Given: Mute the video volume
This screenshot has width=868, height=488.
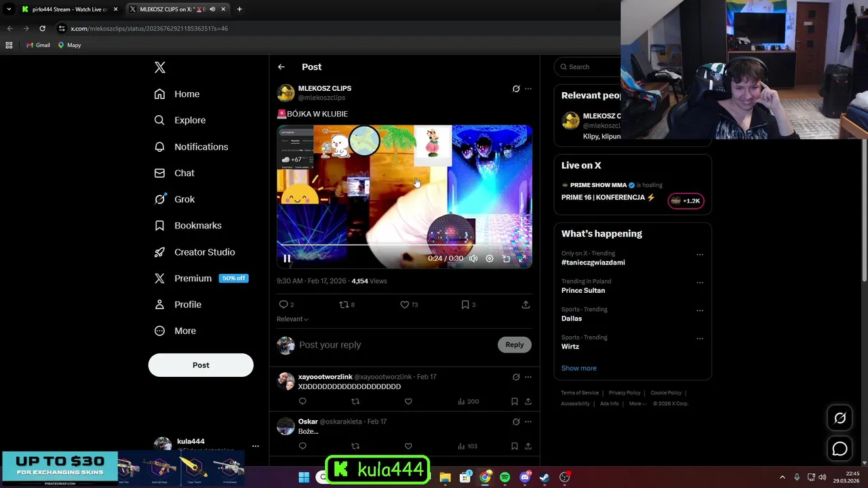Looking at the screenshot, I should tap(473, 258).
